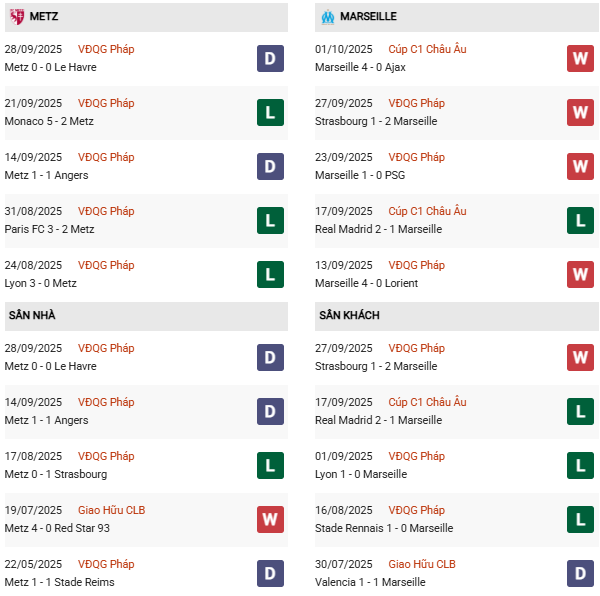Click the D badge for Metz 0-0 Le Havre under the METZ header
The width and height of the screenshot is (600, 596).
tap(270, 58)
